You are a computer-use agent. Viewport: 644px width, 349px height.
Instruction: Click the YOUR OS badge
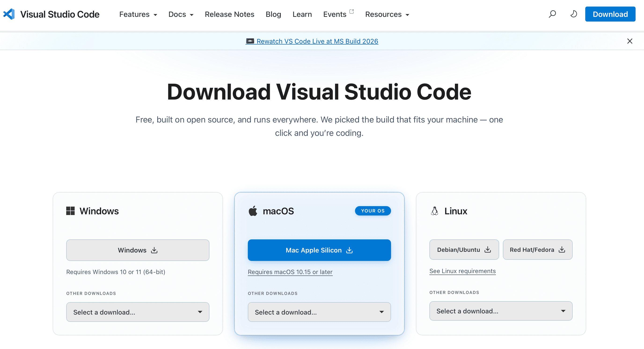(373, 211)
